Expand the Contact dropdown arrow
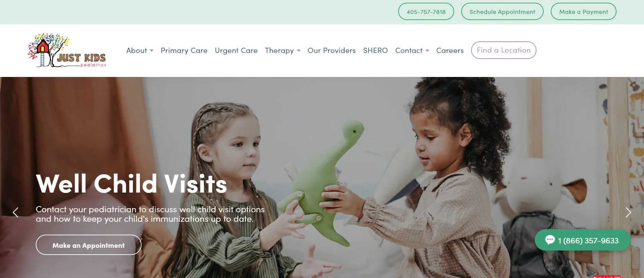This screenshot has width=644, height=278. (x=427, y=51)
